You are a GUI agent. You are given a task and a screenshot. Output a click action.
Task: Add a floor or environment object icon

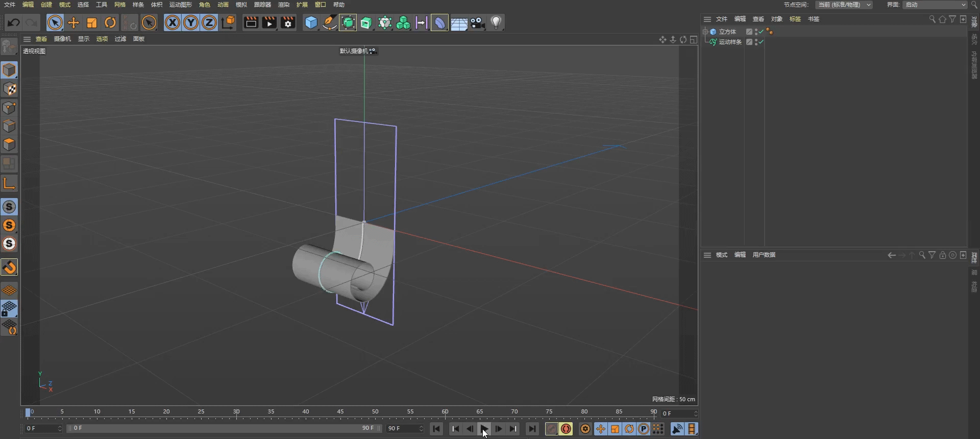click(x=459, y=23)
